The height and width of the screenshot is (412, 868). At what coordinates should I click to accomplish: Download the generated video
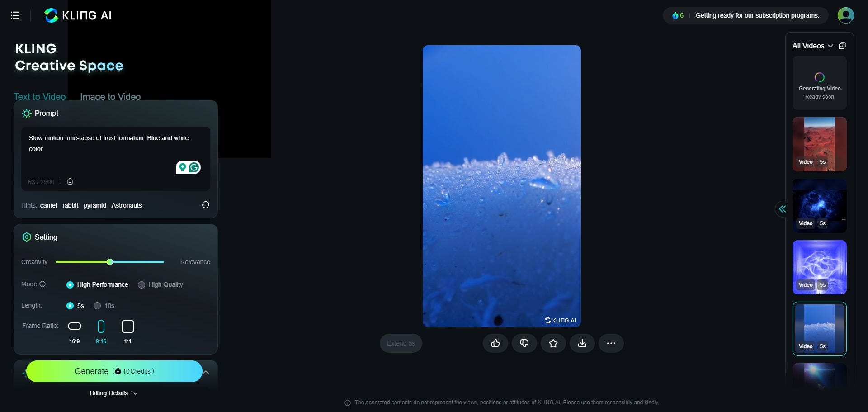pyautogui.click(x=582, y=343)
